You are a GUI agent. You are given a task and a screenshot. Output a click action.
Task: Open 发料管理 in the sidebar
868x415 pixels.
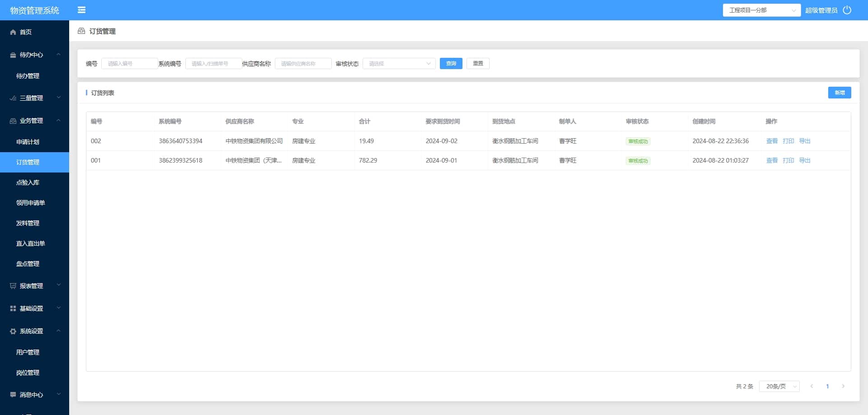pos(28,223)
